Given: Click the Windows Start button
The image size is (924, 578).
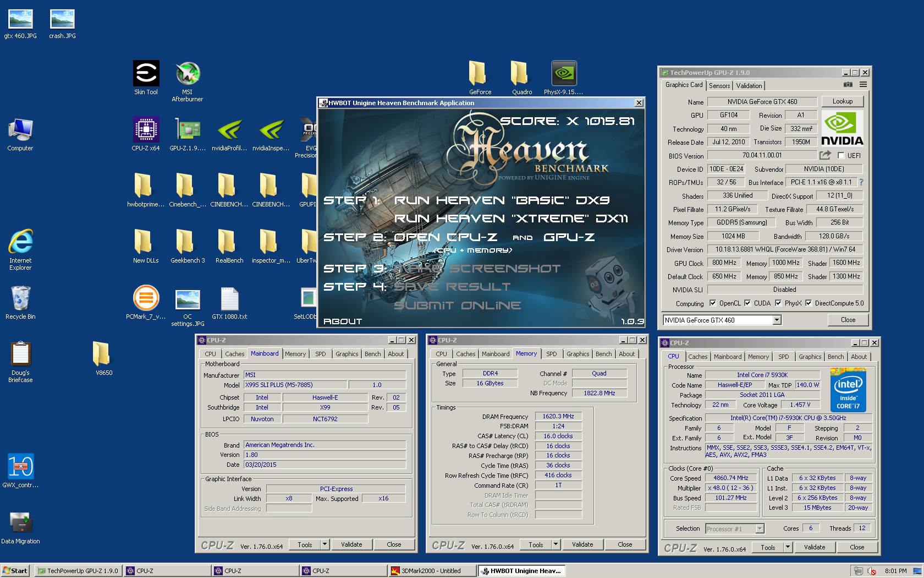Looking at the screenshot, I should (x=15, y=571).
